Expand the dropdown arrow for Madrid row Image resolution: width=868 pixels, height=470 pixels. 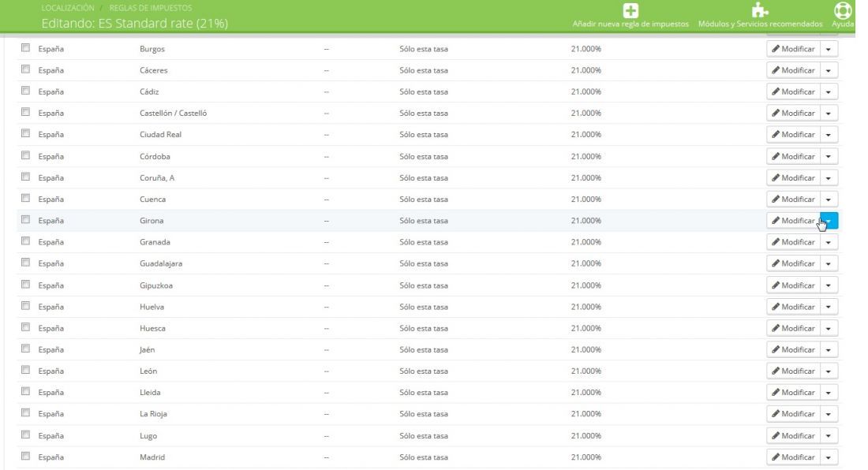pyautogui.click(x=829, y=457)
